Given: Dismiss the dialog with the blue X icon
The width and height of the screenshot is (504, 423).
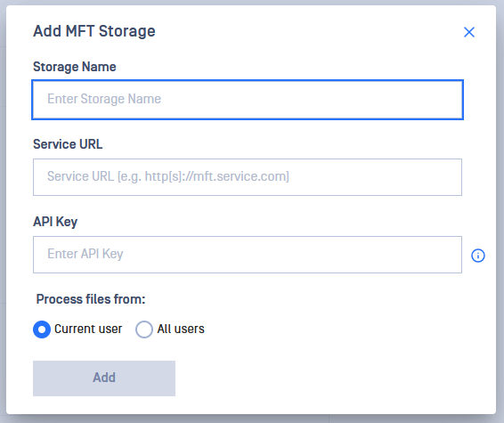Looking at the screenshot, I should coord(469,32).
